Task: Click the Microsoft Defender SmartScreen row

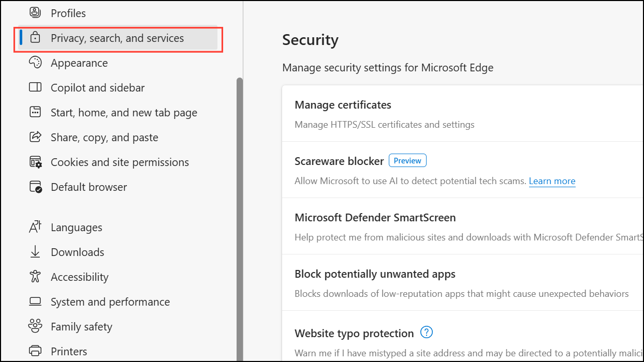Action: pyautogui.click(x=375, y=218)
